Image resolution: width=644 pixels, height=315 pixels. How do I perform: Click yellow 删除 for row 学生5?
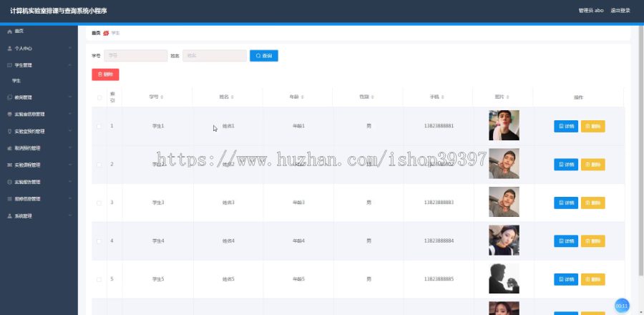(592, 279)
